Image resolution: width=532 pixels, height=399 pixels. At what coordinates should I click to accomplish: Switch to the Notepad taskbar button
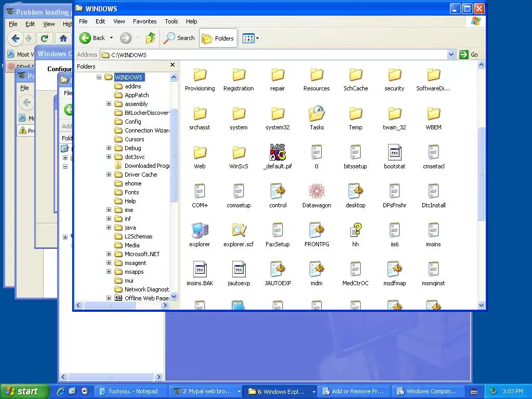click(130, 391)
